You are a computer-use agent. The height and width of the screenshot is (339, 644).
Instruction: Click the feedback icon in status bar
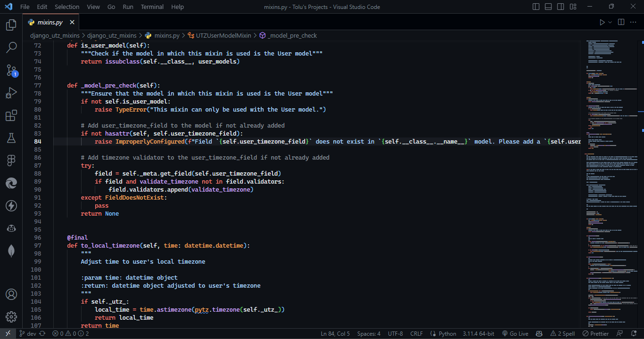coord(620,333)
